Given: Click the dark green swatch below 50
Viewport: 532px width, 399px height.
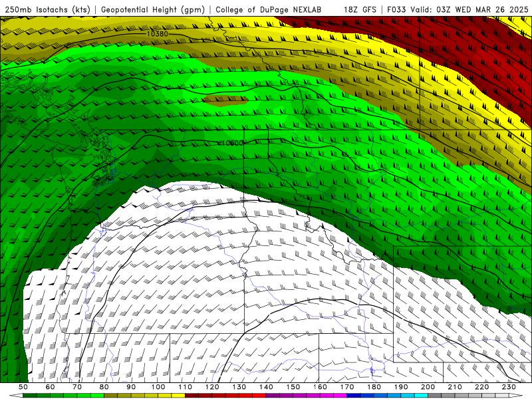Looking at the screenshot, I should click(x=29, y=396).
